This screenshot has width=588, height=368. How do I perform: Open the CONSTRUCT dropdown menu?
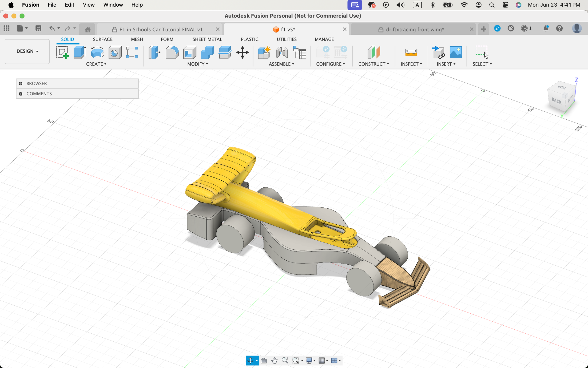[x=373, y=64]
